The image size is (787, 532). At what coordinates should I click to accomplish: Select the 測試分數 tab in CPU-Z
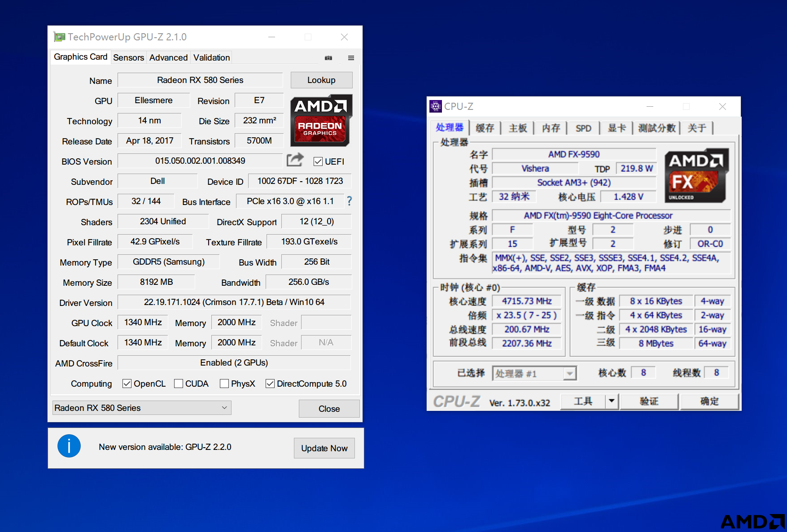pyautogui.click(x=657, y=128)
